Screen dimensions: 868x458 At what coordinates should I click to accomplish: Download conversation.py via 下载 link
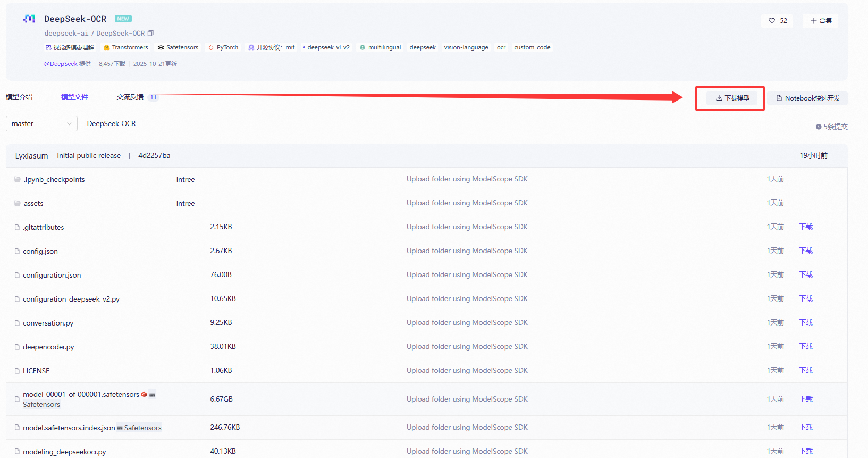click(x=806, y=322)
